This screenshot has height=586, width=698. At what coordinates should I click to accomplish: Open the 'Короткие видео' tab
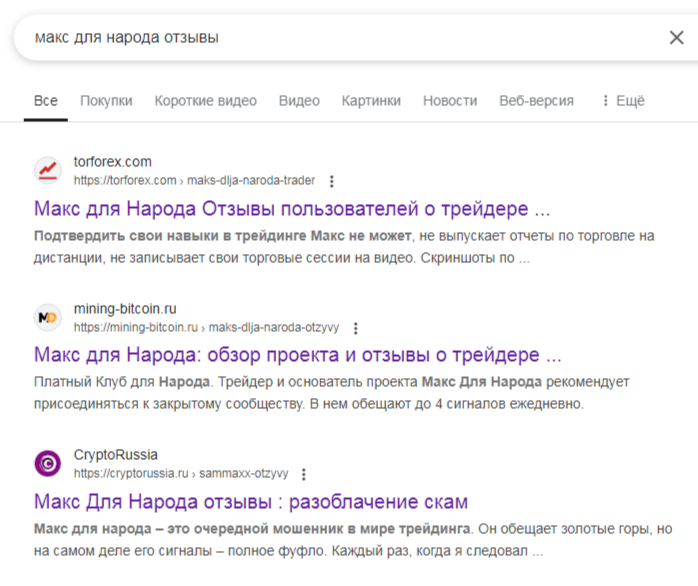click(x=206, y=101)
